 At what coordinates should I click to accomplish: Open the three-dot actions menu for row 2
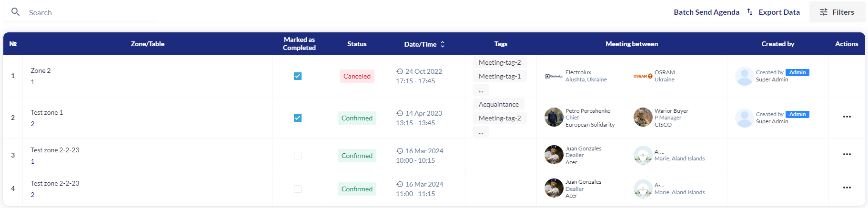pyautogui.click(x=847, y=117)
